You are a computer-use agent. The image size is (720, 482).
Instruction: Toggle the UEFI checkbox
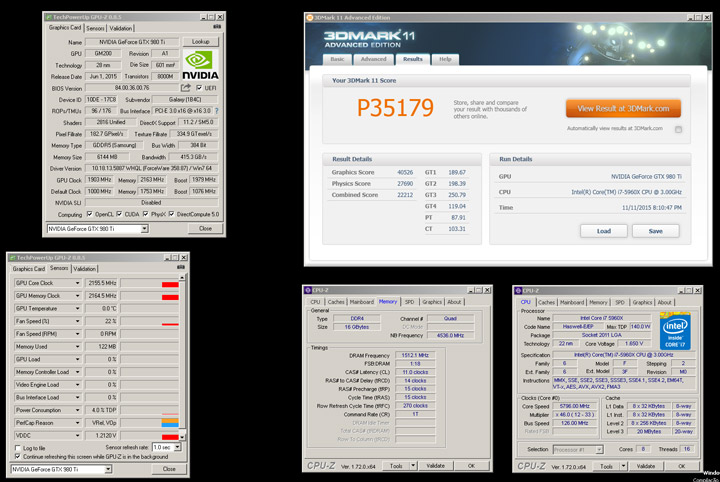(x=199, y=88)
